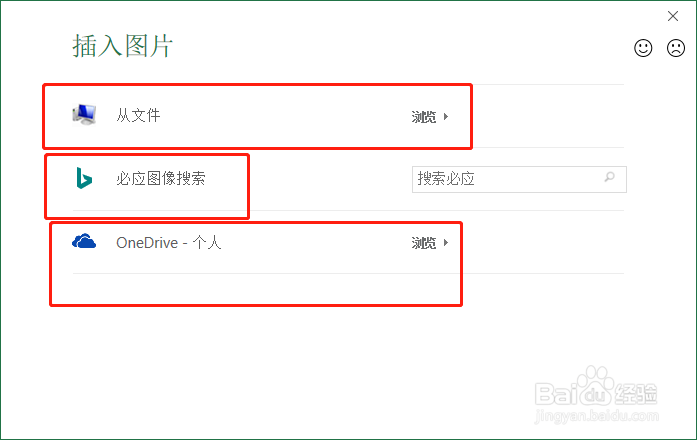Focus the 搜索必应 search field
The height and width of the screenshot is (440, 697).
point(506,179)
